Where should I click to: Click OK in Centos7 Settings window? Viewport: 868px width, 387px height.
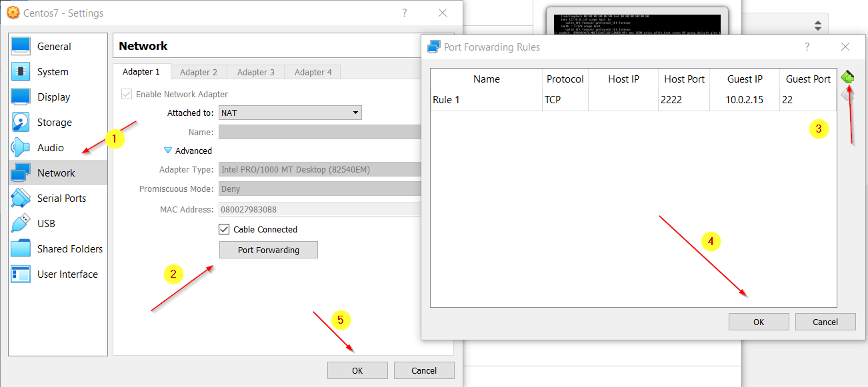357,370
